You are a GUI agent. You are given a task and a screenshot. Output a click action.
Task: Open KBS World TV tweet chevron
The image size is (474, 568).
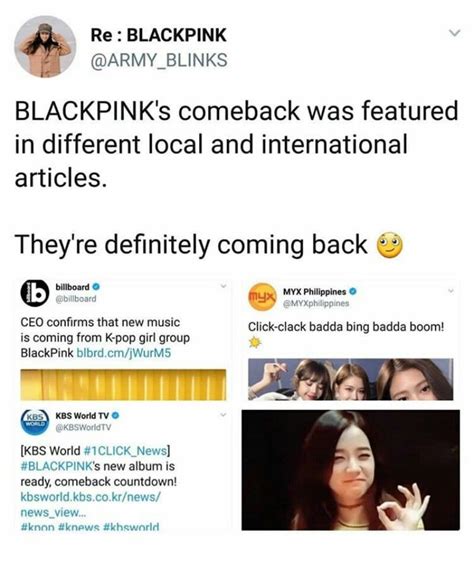(x=224, y=414)
